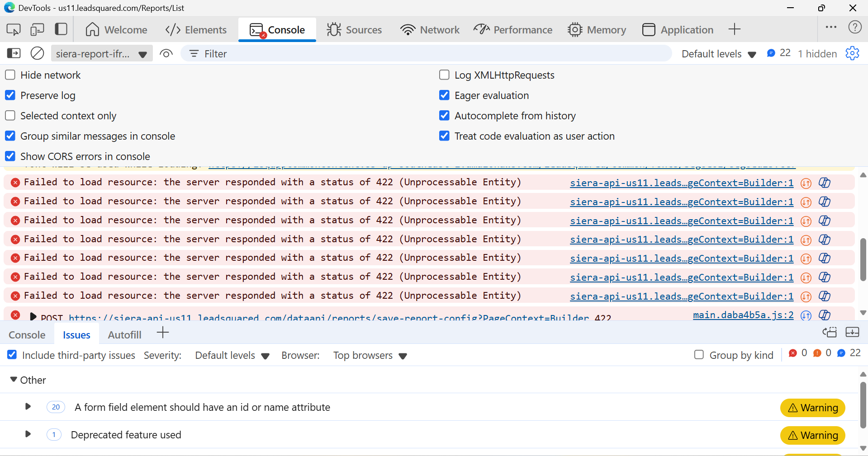868x456 pixels.
Task: Check the Group by kind checkbox
Action: pos(699,355)
